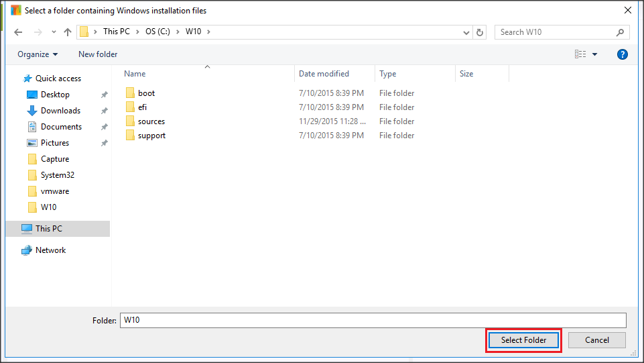Open Network in the navigation pane

pyautogui.click(x=50, y=250)
